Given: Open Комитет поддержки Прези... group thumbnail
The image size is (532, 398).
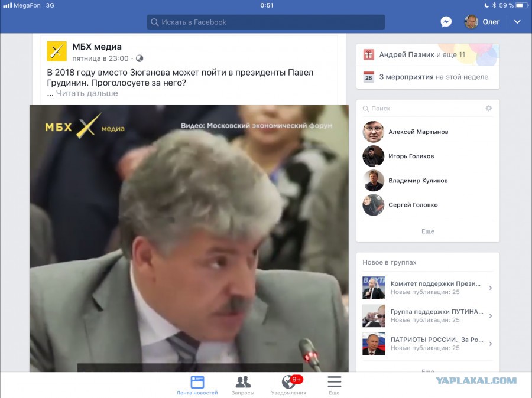Looking at the screenshot, I should click(x=374, y=288).
